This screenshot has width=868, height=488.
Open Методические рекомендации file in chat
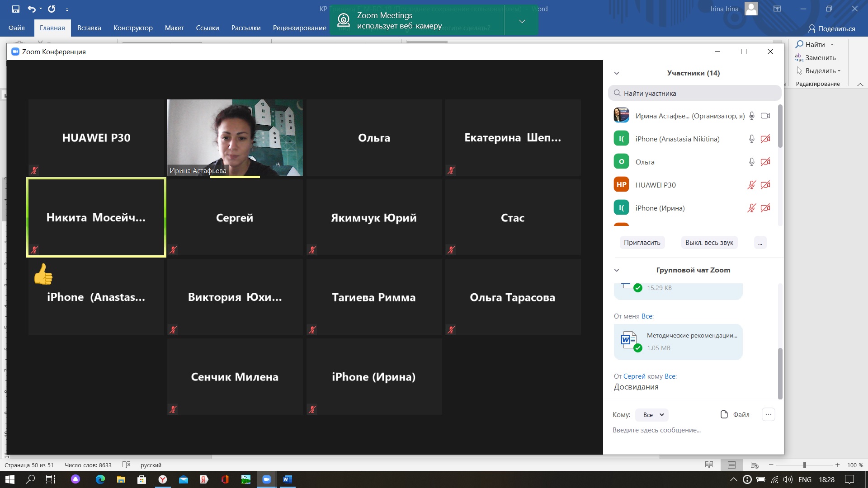point(678,342)
